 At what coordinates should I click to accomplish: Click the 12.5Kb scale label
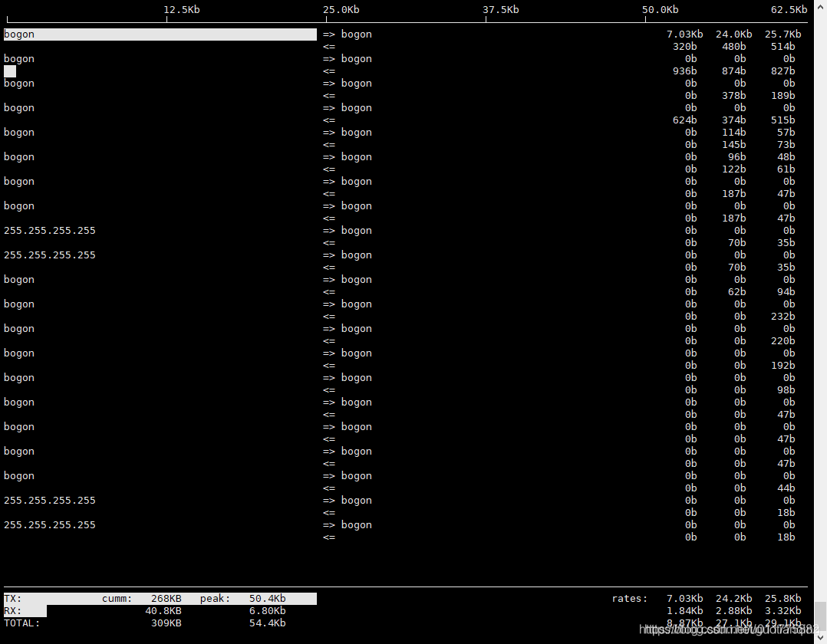tap(181, 10)
